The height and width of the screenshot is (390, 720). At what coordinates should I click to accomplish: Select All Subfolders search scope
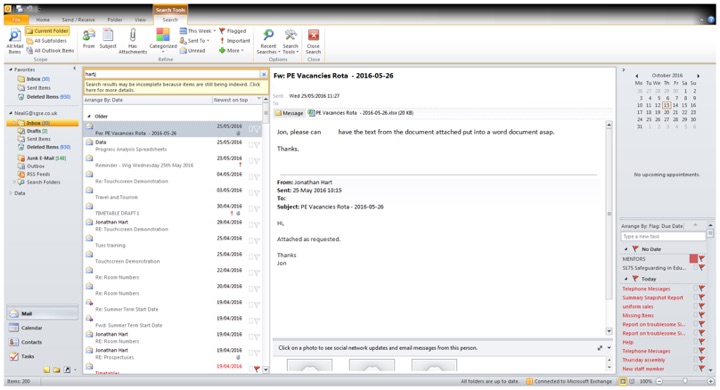point(46,41)
